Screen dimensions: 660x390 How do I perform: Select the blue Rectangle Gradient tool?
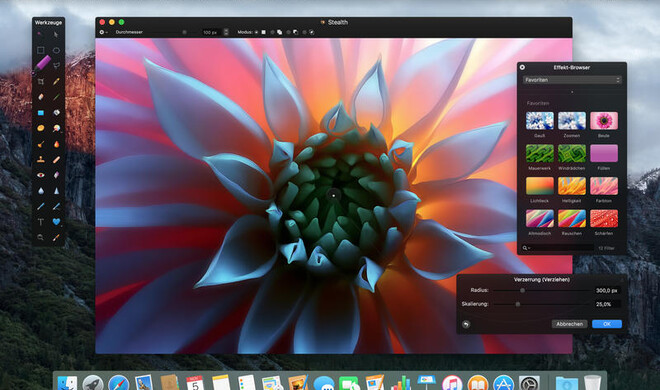tap(40, 112)
